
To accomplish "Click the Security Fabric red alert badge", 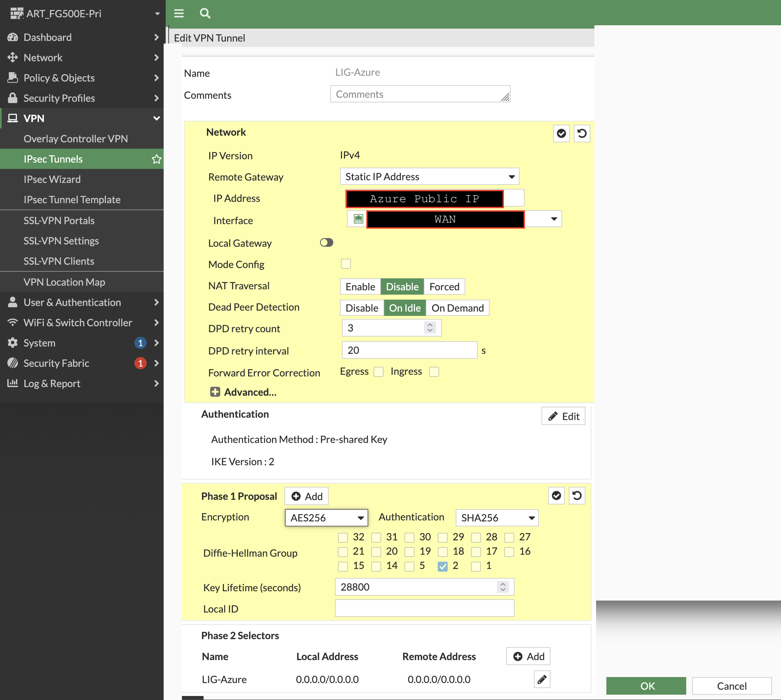I will pos(140,363).
